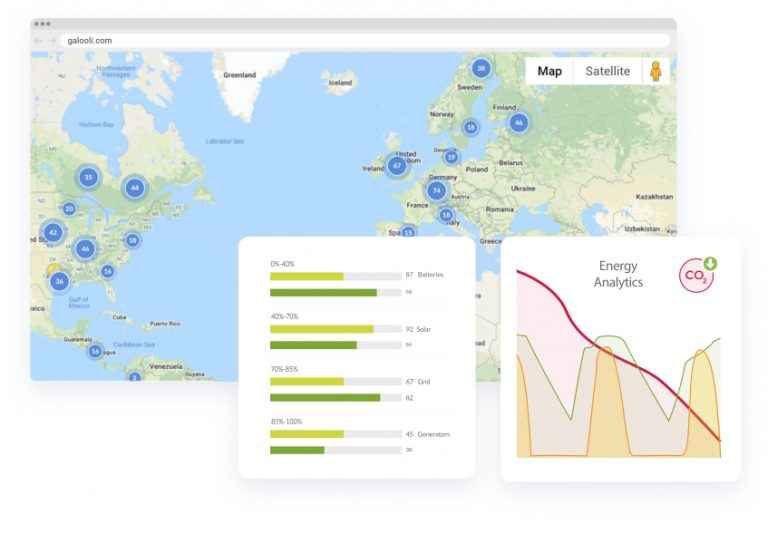Open the cluster marker 46 below Finland

(x=519, y=122)
